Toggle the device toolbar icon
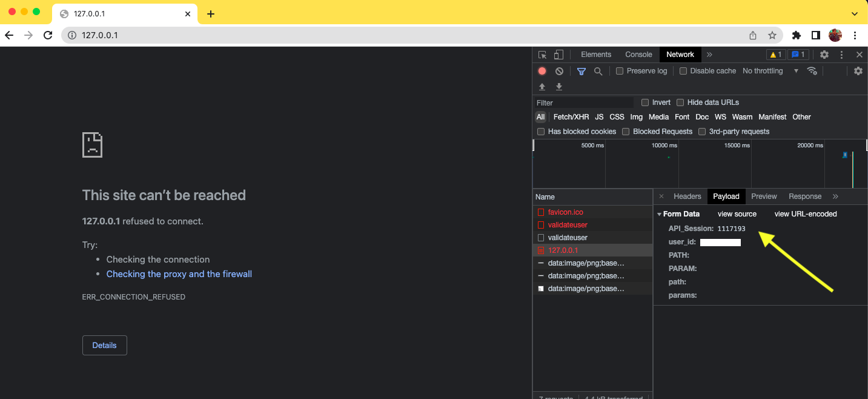The height and width of the screenshot is (399, 868). pyautogui.click(x=558, y=55)
